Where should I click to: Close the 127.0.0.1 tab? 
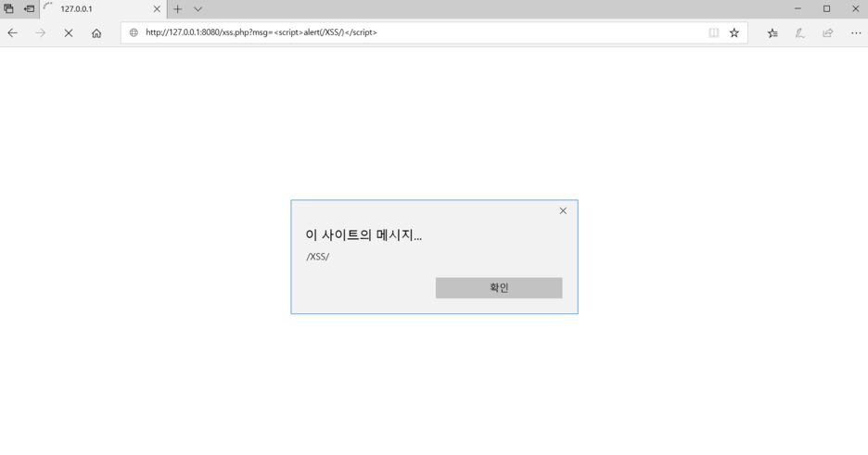point(157,9)
